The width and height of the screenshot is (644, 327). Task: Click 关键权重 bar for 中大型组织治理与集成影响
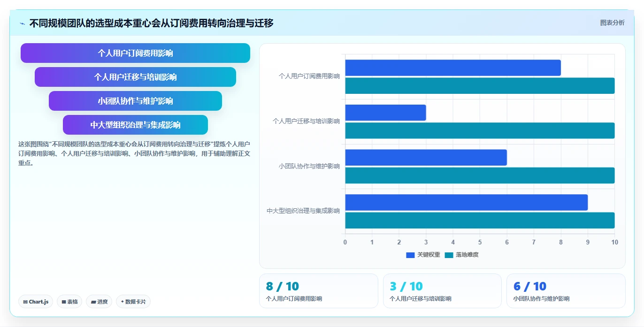click(467, 202)
